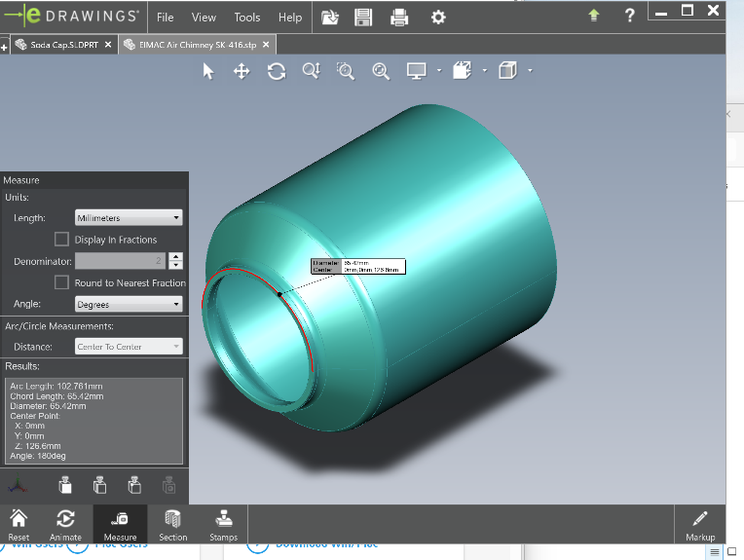Open the display style dropdown arrow
The height and width of the screenshot is (560, 744).
(x=530, y=71)
